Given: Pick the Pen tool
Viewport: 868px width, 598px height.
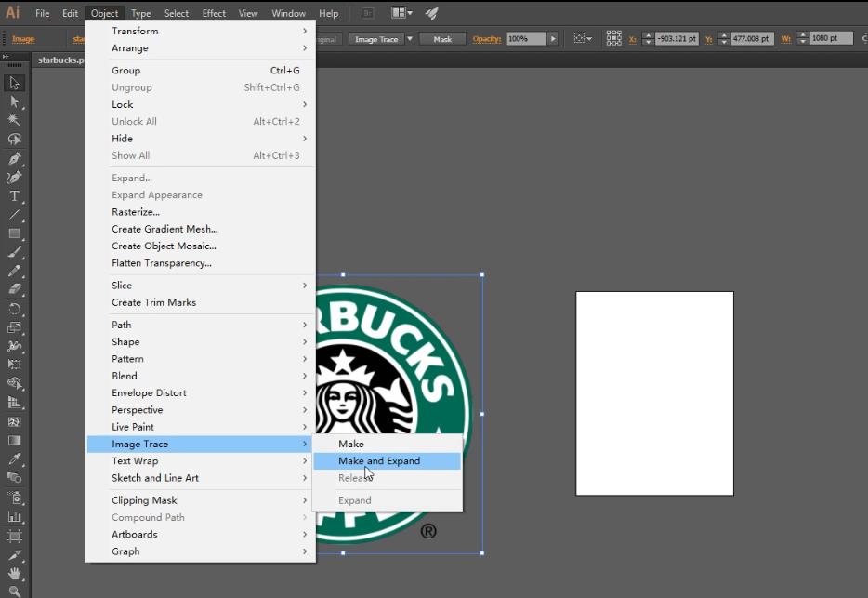Looking at the screenshot, I should coord(15,159).
